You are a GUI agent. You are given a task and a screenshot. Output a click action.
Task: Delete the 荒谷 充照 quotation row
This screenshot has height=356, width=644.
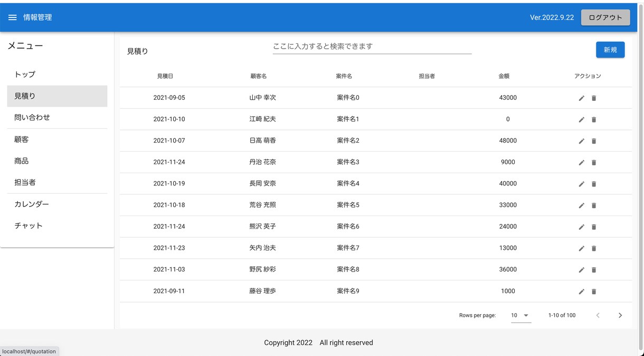(x=593, y=205)
